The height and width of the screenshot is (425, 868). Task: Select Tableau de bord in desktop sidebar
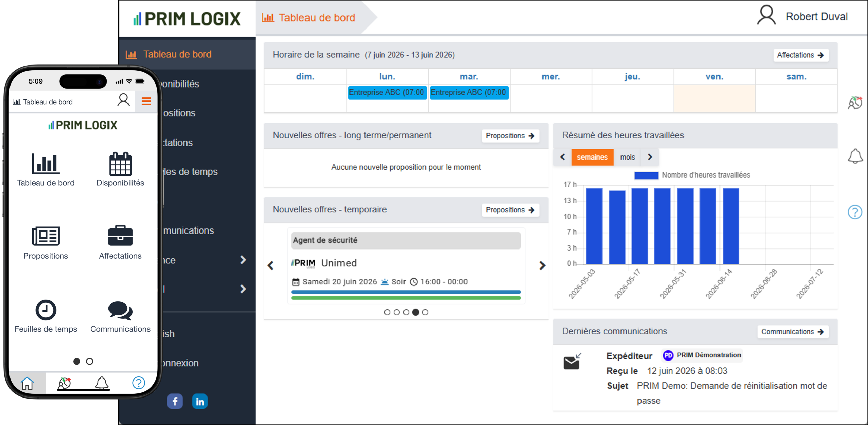(188, 54)
